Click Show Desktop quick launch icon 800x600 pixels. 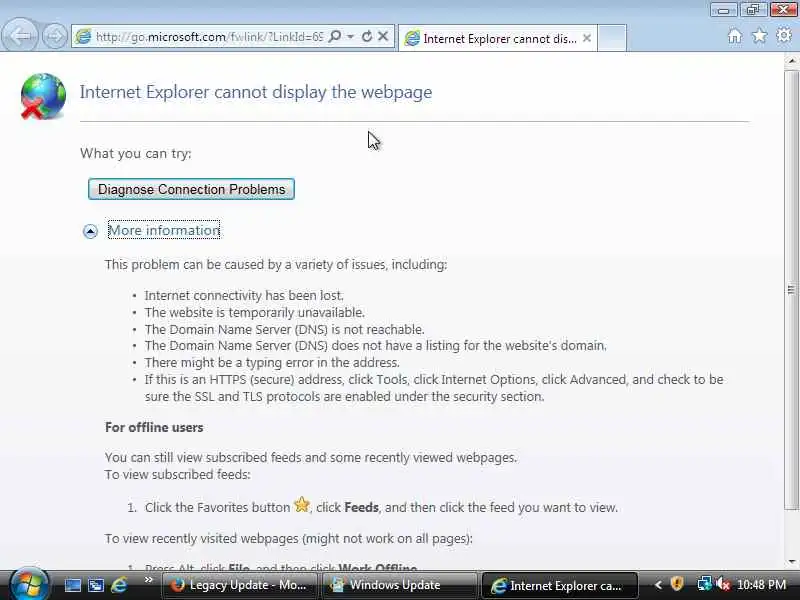pyautogui.click(x=72, y=585)
